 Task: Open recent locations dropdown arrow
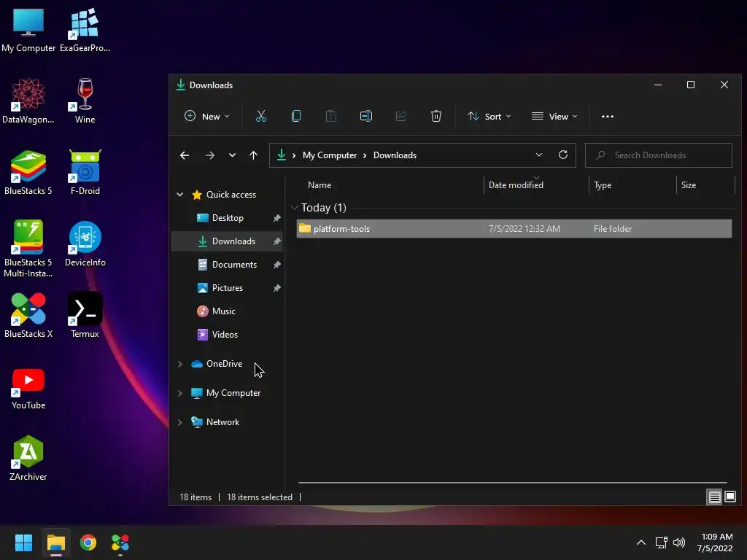tap(232, 155)
